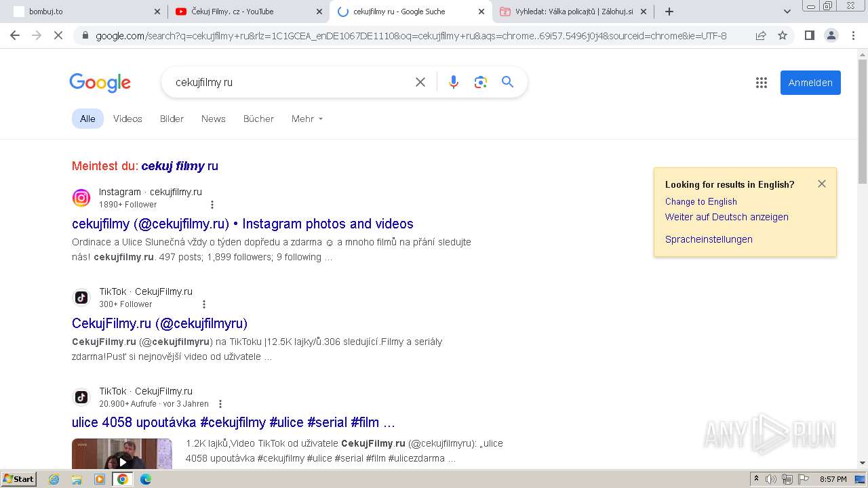Switch to Čekuj Filmy YouTube tab
Screen dimensions: 868x488
tap(248, 12)
